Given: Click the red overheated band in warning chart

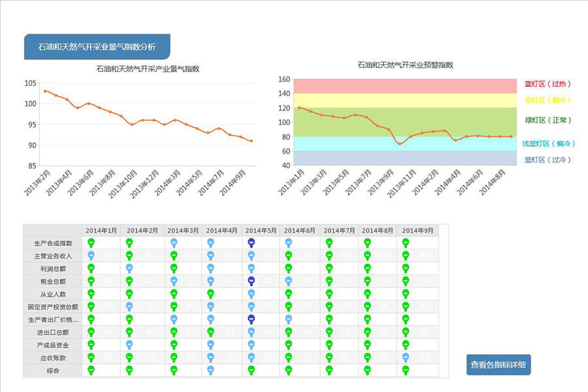Looking at the screenshot, I should pos(405,86).
